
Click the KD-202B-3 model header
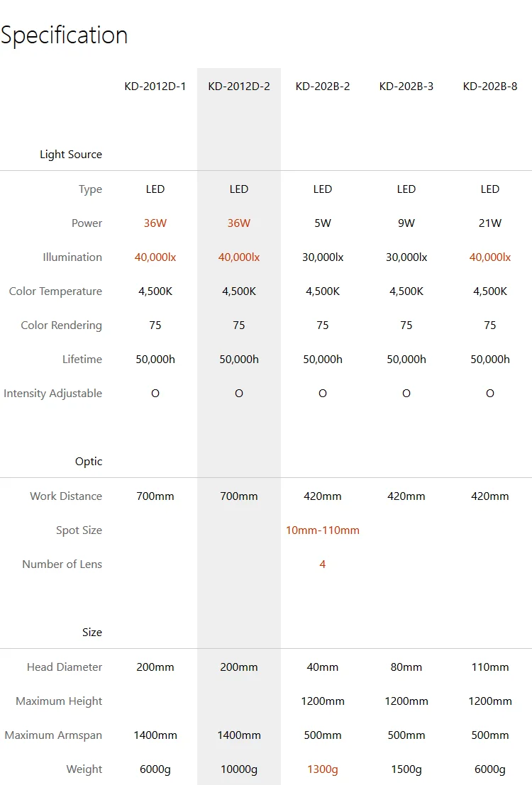[x=406, y=87]
